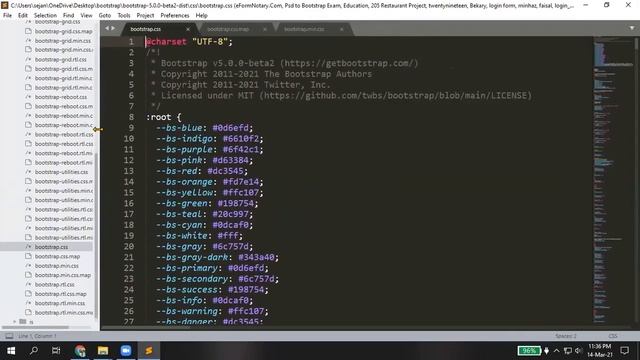Click the file icon beside bootstrap.css.map
The image size is (640, 360).
pos(28,256)
